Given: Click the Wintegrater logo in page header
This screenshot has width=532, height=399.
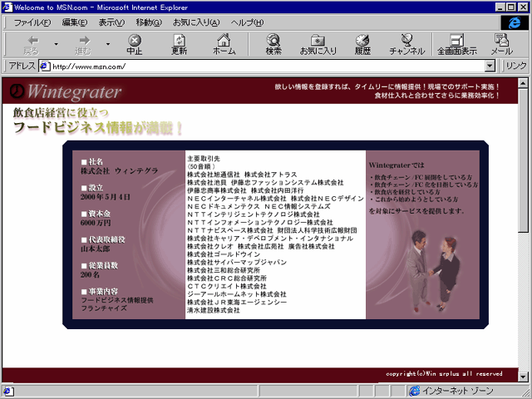Looking at the screenshot, I should [66, 91].
